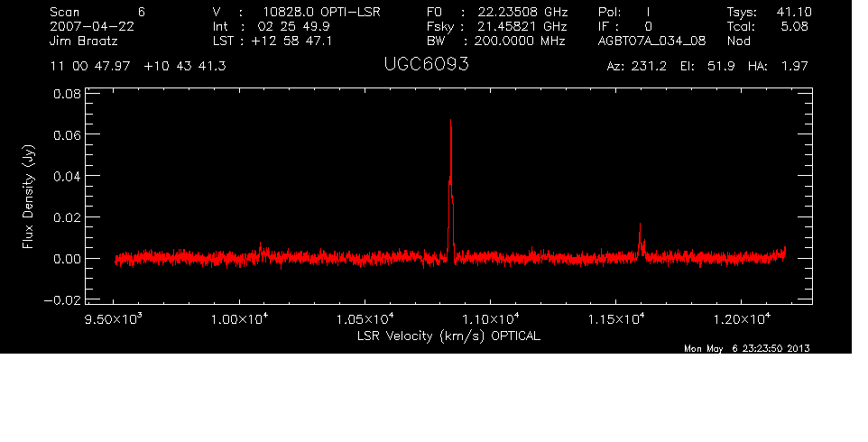Click velocity value 10828.0 OPTI-LSR
The height and width of the screenshot is (442, 868).
tap(321, 12)
